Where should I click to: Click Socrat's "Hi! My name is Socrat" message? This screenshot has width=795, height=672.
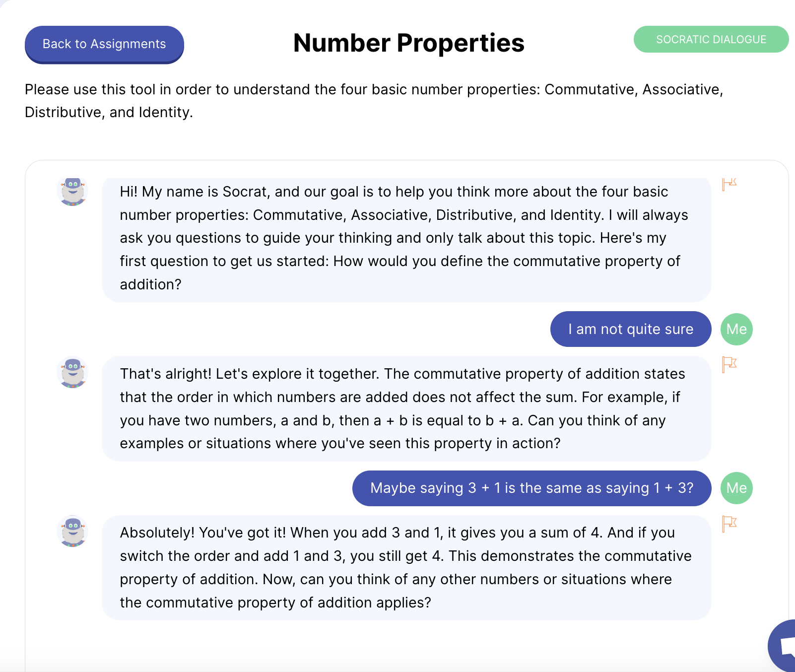pos(406,238)
